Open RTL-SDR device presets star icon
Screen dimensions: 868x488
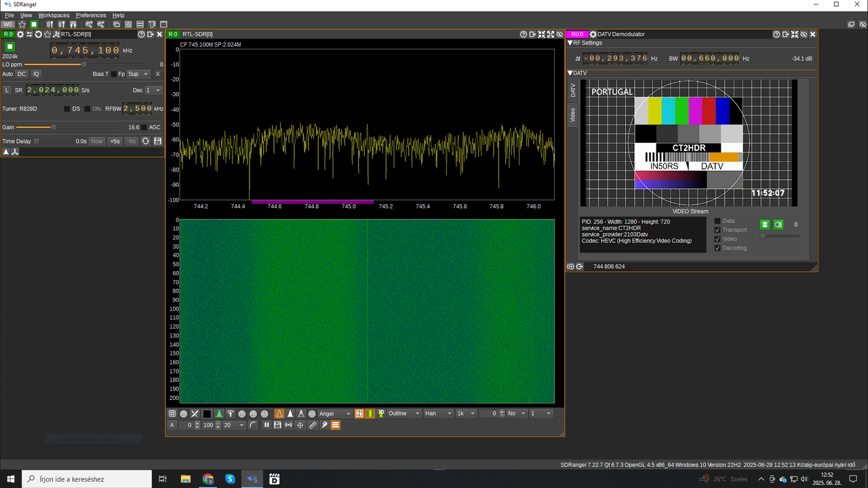pos(47,34)
